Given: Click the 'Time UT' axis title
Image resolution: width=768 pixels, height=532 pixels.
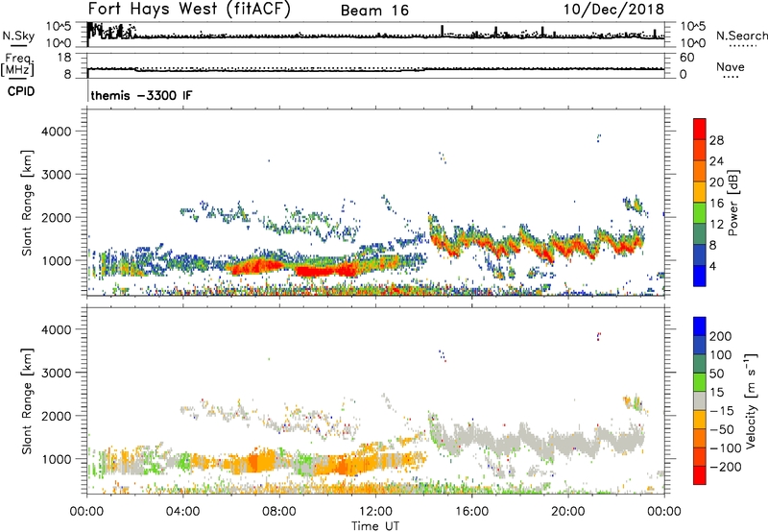Looking at the screenshot, I should tap(375, 525).
